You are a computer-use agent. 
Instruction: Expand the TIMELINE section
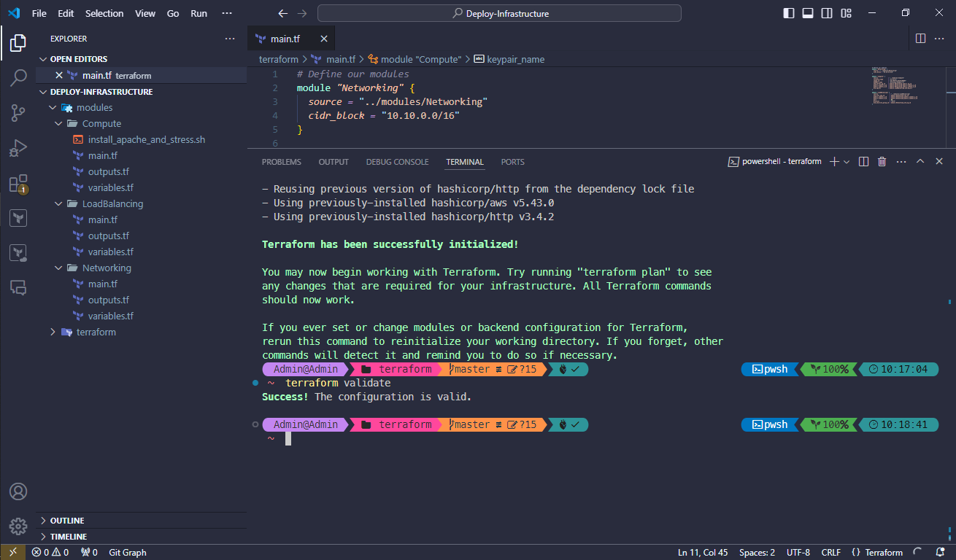click(x=141, y=537)
